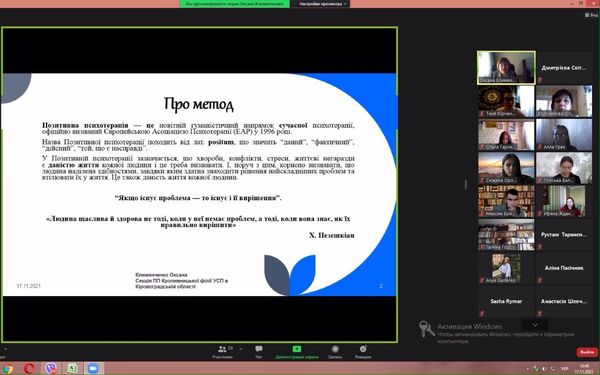This screenshot has height=375, width=600.
Task: Click the panel divider handle beside gallery
Action: point(466,184)
